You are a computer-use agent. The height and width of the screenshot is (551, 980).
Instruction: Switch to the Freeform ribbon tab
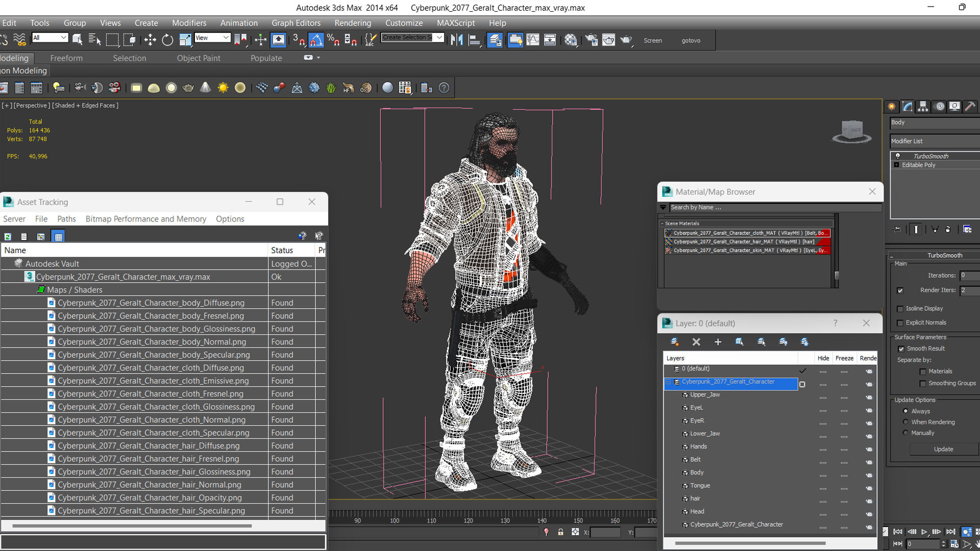click(66, 58)
